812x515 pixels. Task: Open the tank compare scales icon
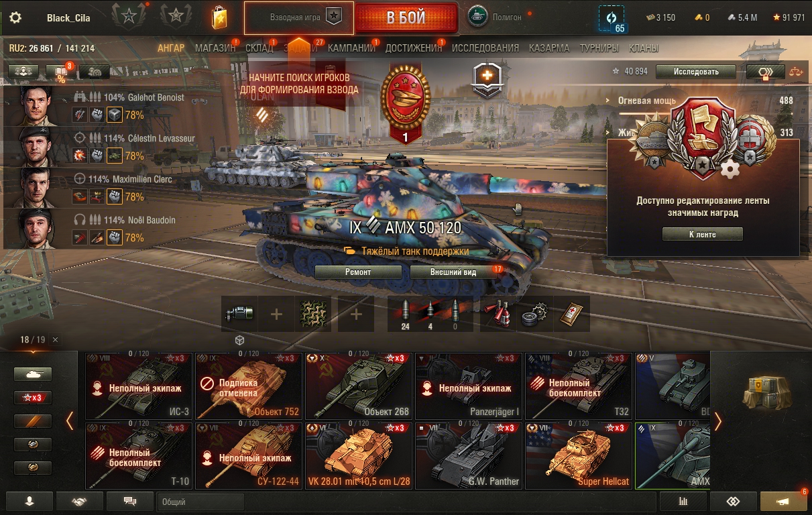pos(796,71)
